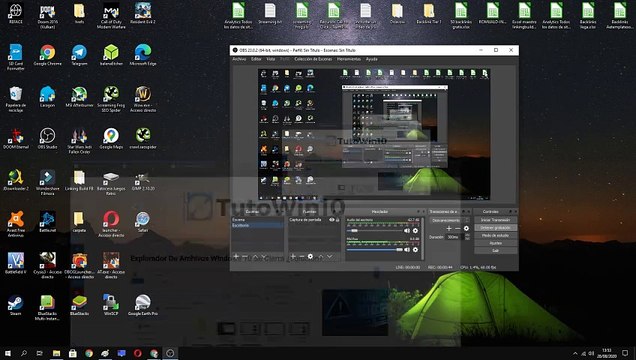Viewport: 636px width, 360px height.
Task: Select Captura de pantalla source
Action: pyautogui.click(x=305, y=220)
